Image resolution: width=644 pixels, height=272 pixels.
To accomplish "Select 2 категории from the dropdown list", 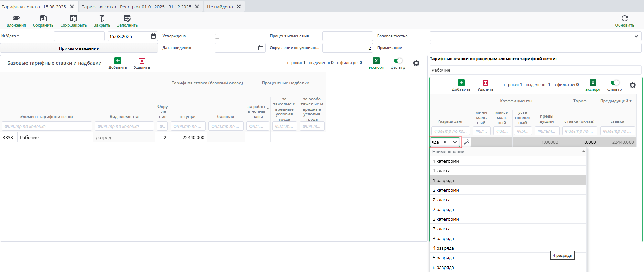I will 508,190.
